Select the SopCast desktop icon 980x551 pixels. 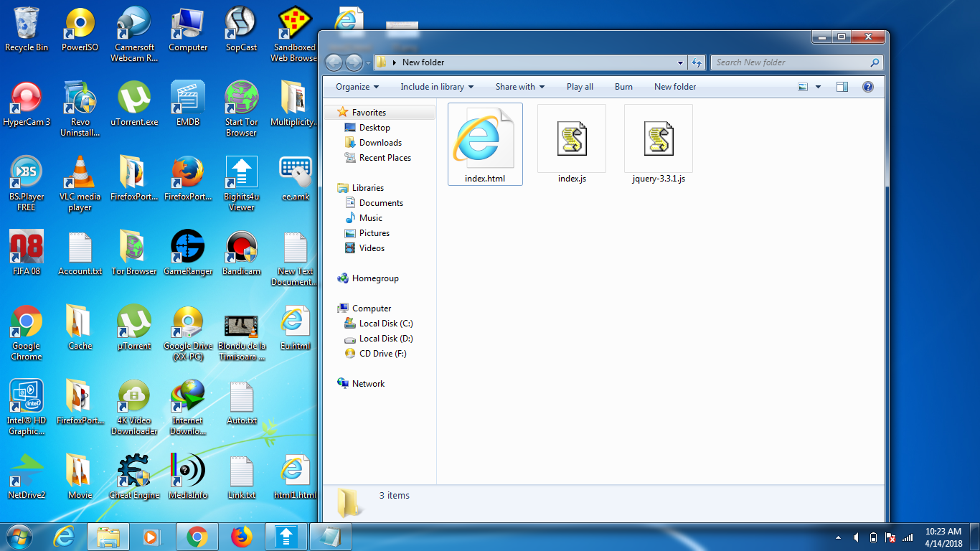coord(241,29)
